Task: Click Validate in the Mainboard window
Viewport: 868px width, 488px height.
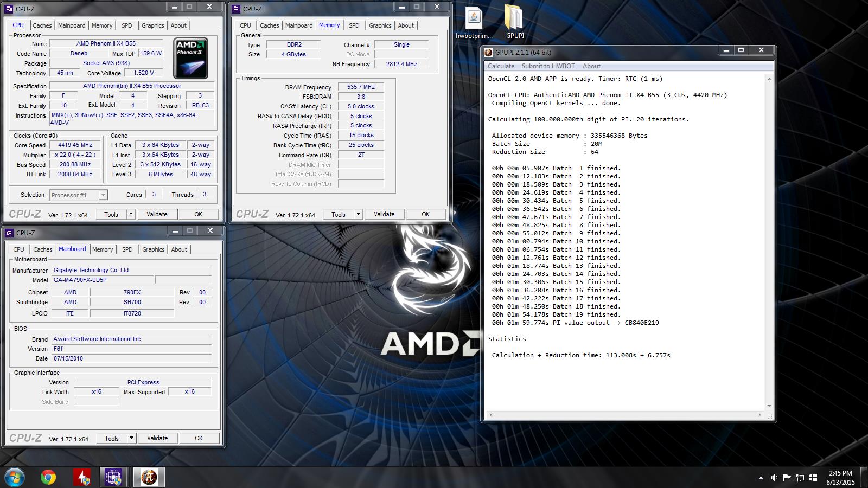Action: [x=157, y=438]
